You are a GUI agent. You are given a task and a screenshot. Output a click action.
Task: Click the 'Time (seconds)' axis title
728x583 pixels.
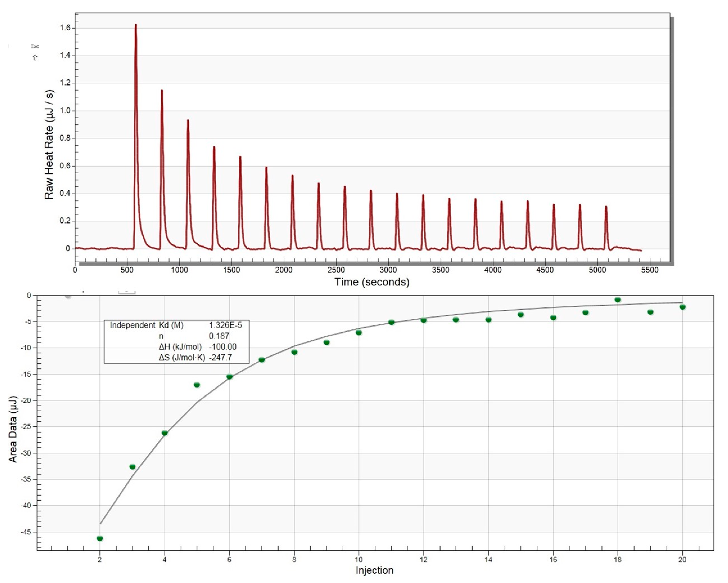372,282
